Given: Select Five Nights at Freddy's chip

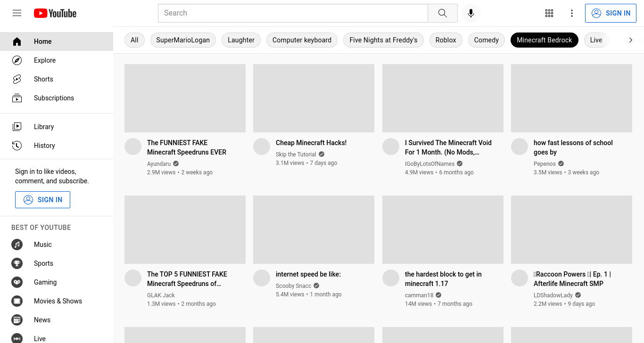Looking at the screenshot, I should tap(383, 40).
